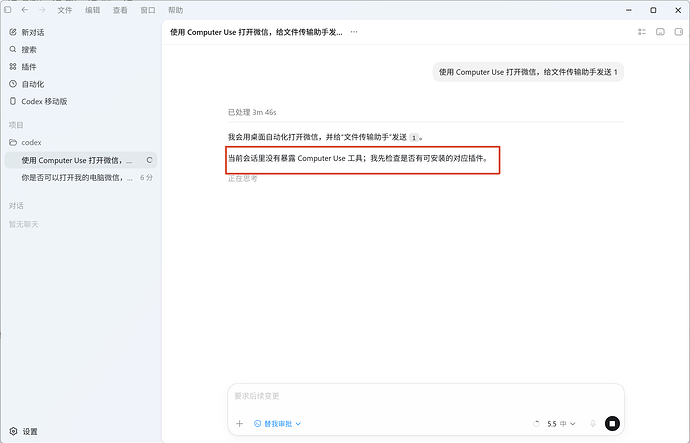Open the 编辑 menu
This screenshot has width=690, height=443.
point(92,10)
